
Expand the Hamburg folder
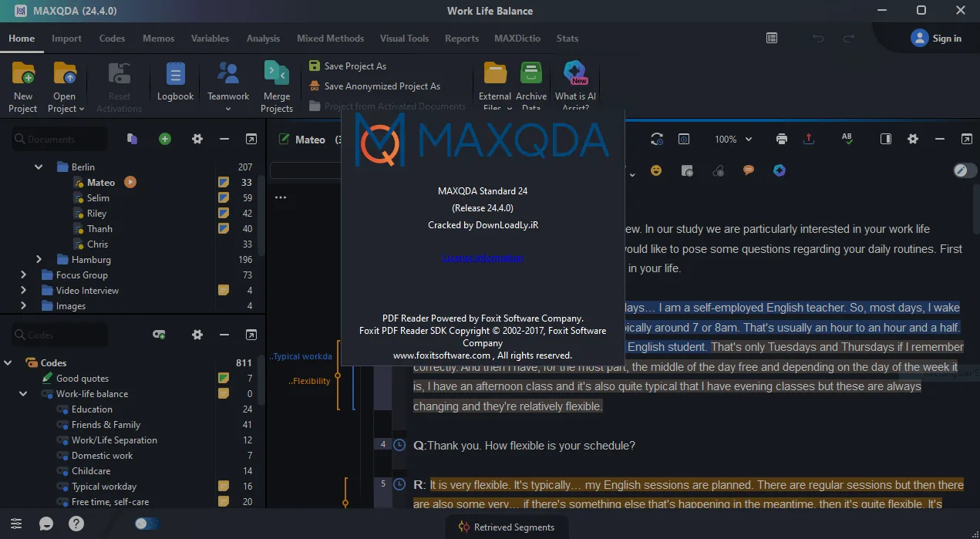(39, 259)
